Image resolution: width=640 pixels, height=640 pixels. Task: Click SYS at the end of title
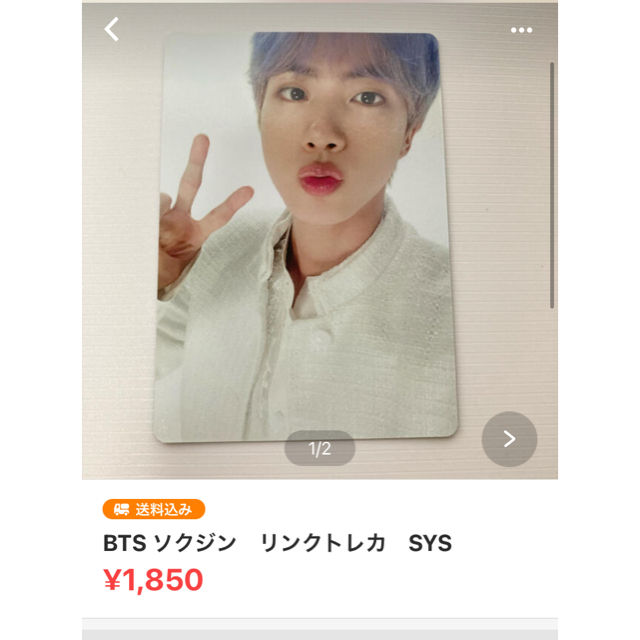(430, 543)
